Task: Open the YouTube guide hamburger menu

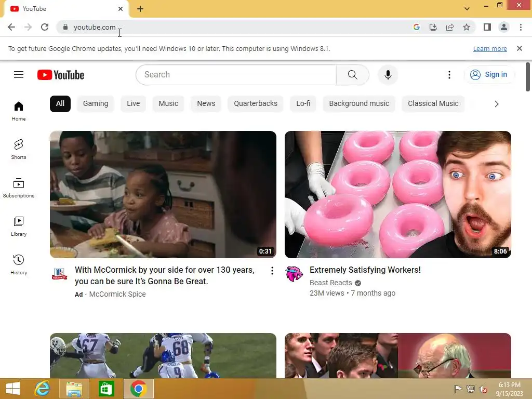Action: click(x=19, y=75)
